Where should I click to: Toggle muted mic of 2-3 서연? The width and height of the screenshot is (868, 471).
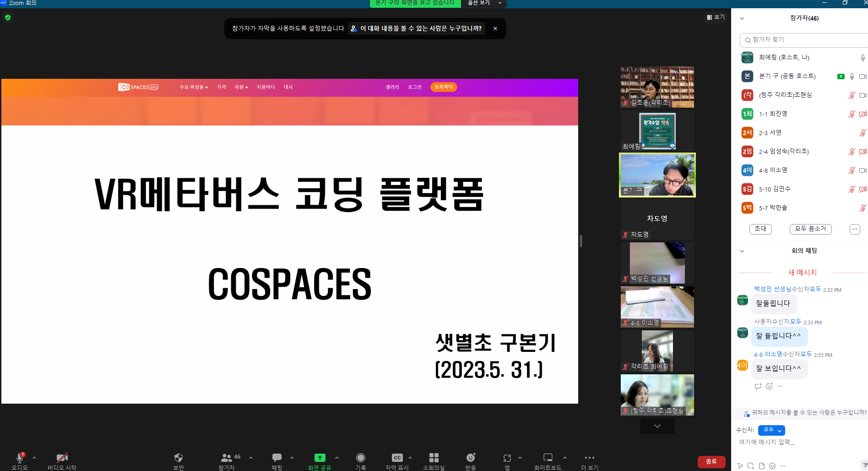coord(863,133)
